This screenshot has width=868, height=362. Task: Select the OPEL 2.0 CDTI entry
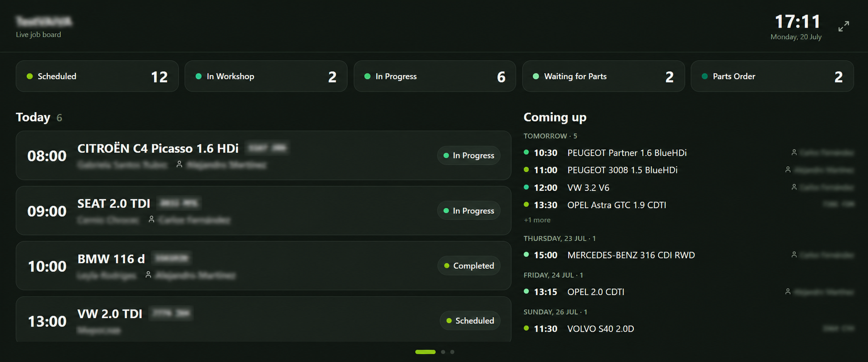click(689, 292)
